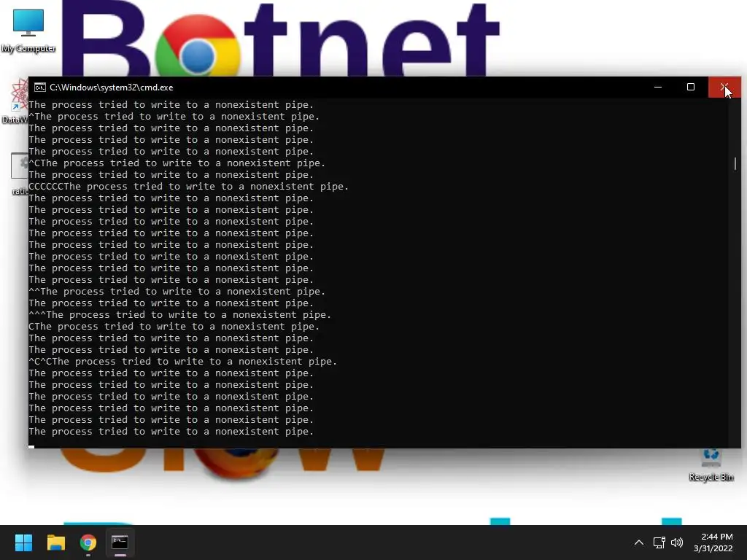747x560 pixels.
Task: Click the cmd.exe title bar icon
Action: 40,87
